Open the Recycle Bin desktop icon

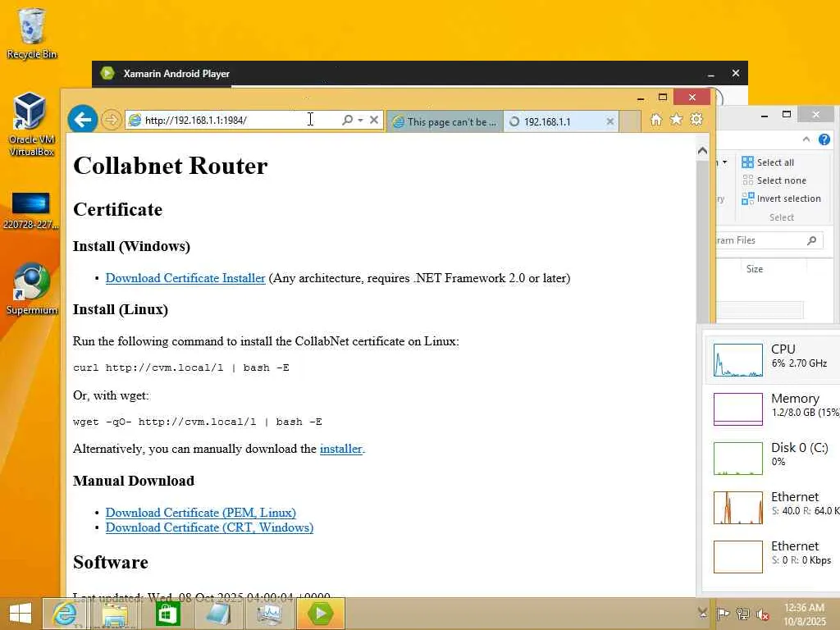(31, 33)
